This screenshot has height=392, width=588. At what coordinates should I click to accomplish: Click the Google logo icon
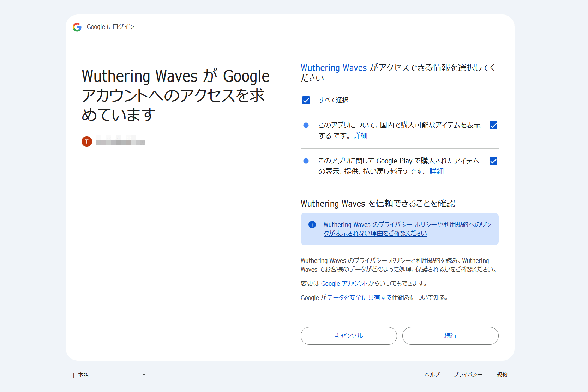pos(77,27)
